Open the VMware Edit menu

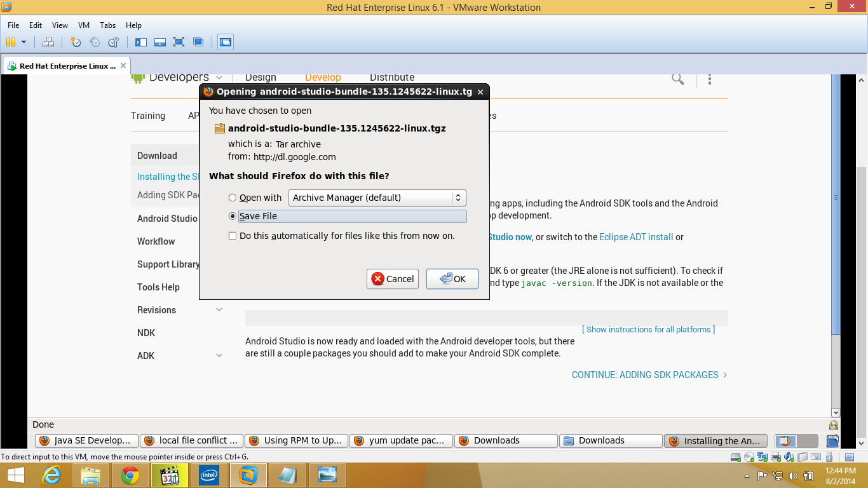(x=36, y=25)
